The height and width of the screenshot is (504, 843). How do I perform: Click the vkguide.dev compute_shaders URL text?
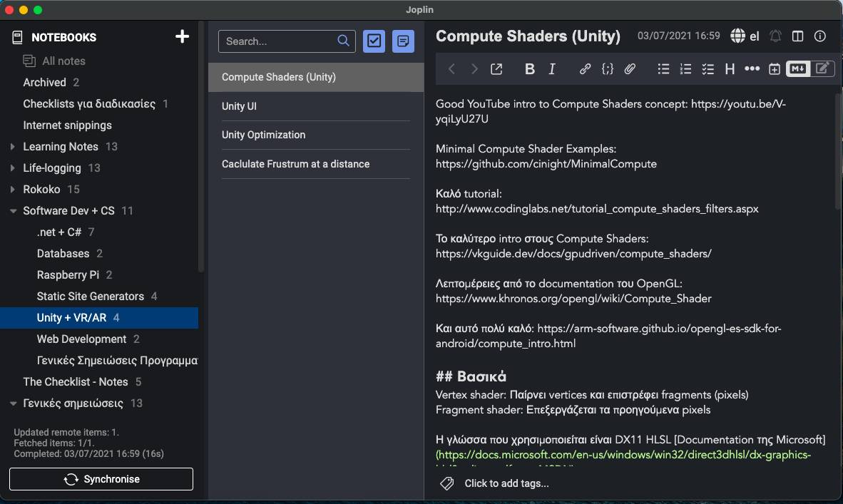[x=573, y=254]
